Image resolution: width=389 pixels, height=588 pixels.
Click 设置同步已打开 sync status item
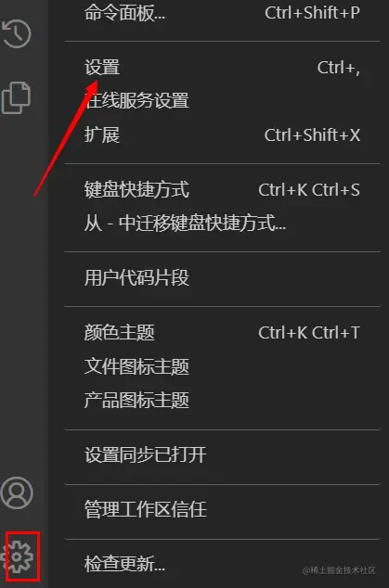point(222,454)
